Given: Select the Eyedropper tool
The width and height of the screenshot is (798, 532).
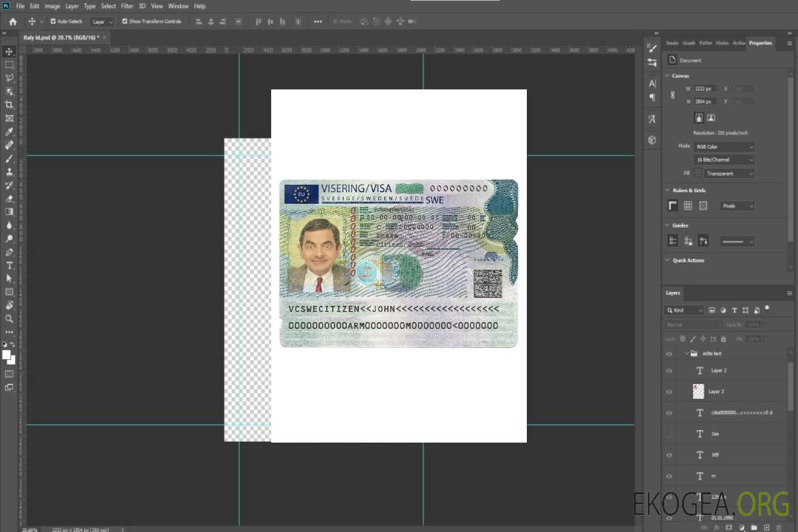Looking at the screenshot, I should pyautogui.click(x=9, y=132).
